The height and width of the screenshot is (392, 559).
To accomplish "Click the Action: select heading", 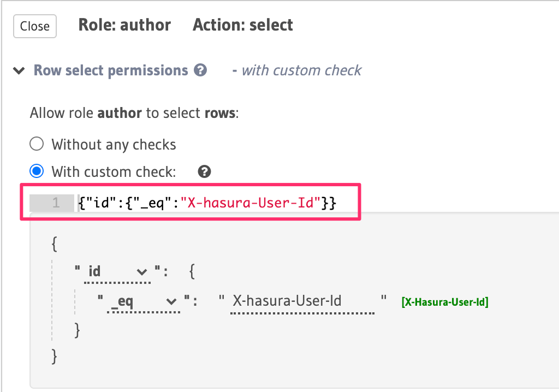I will click(243, 25).
